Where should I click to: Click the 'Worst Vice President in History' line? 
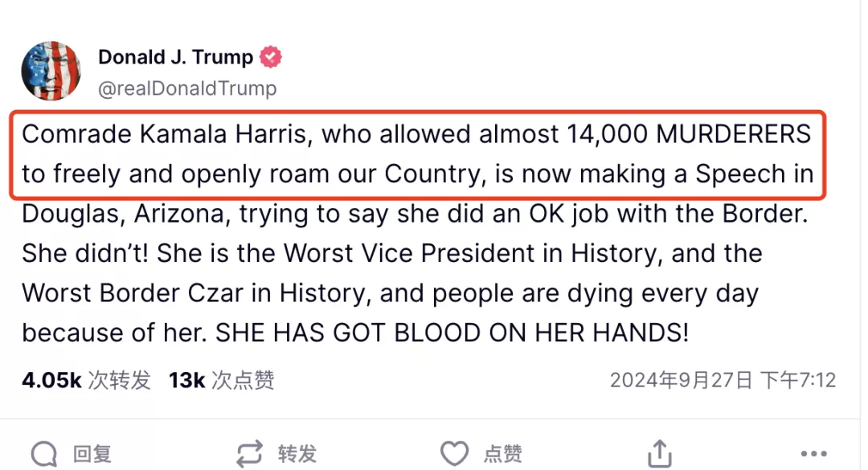pyautogui.click(x=392, y=254)
